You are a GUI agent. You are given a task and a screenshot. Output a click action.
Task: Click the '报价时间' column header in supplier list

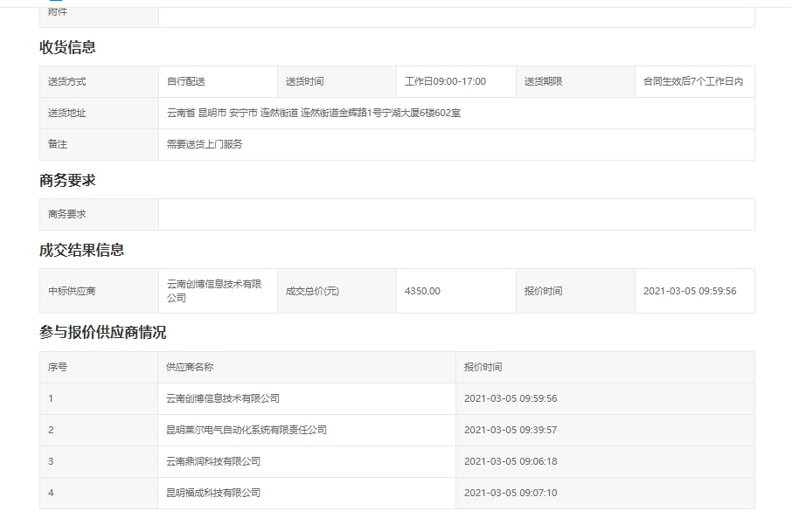605,367
